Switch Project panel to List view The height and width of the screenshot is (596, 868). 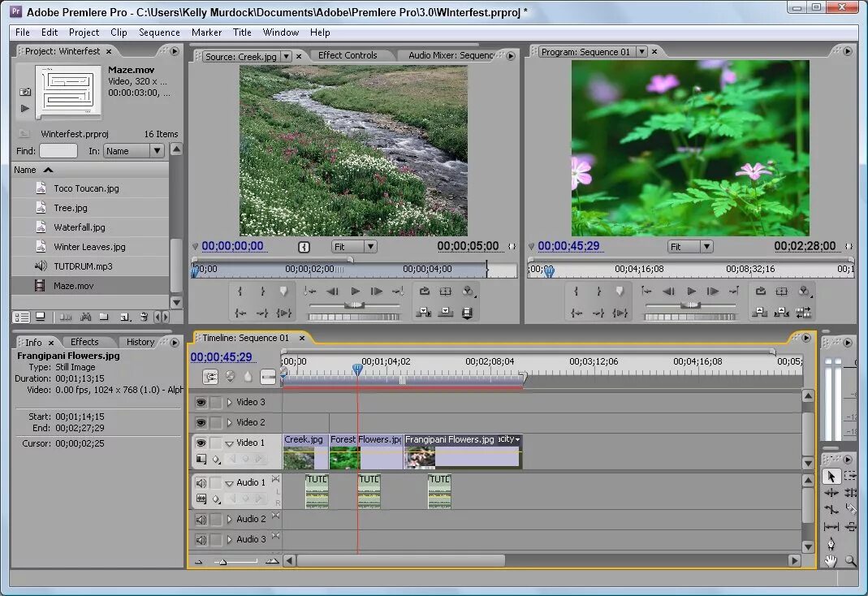[x=22, y=317]
